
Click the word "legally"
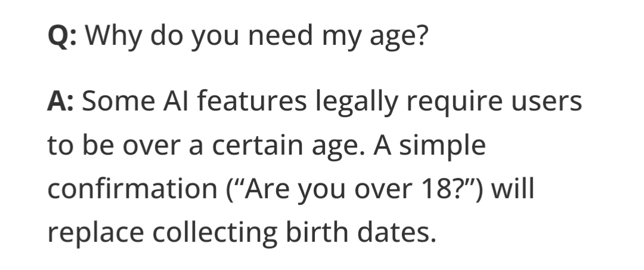[x=357, y=103]
